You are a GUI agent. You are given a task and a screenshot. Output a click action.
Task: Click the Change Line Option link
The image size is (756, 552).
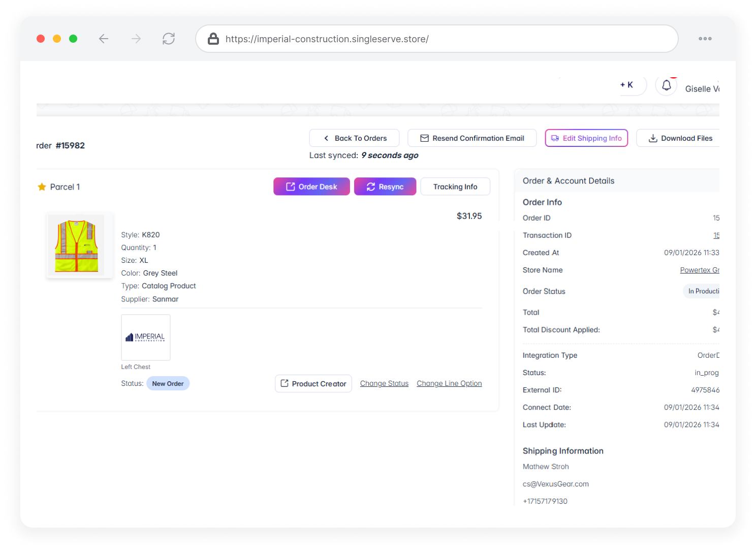tap(449, 383)
